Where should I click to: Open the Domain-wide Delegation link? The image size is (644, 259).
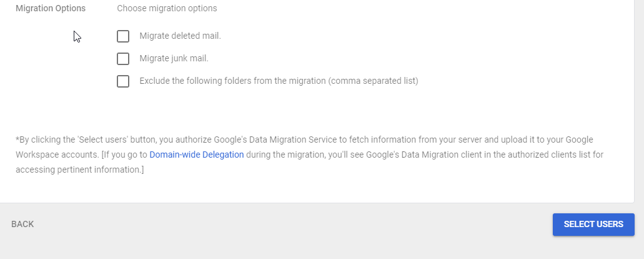196,155
